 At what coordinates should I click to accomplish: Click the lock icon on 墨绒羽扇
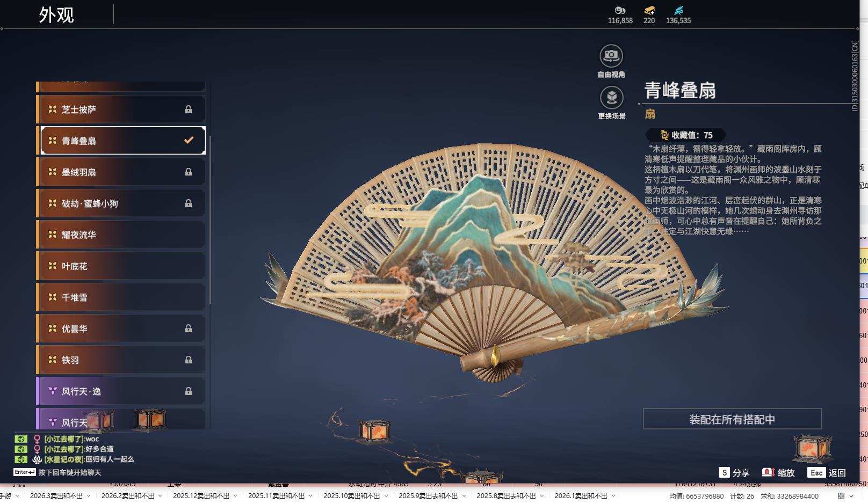click(x=189, y=172)
